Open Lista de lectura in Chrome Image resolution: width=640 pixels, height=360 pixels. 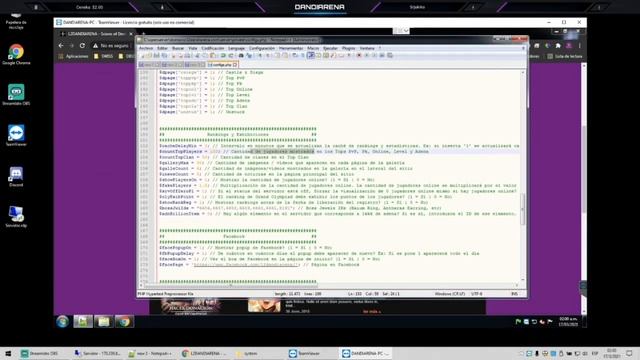tap(565, 56)
